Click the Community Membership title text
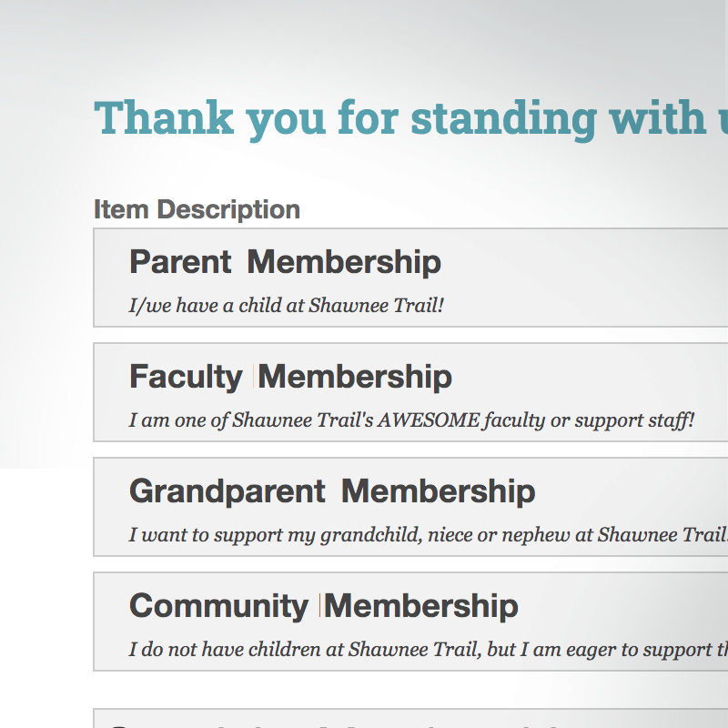 [x=323, y=605]
